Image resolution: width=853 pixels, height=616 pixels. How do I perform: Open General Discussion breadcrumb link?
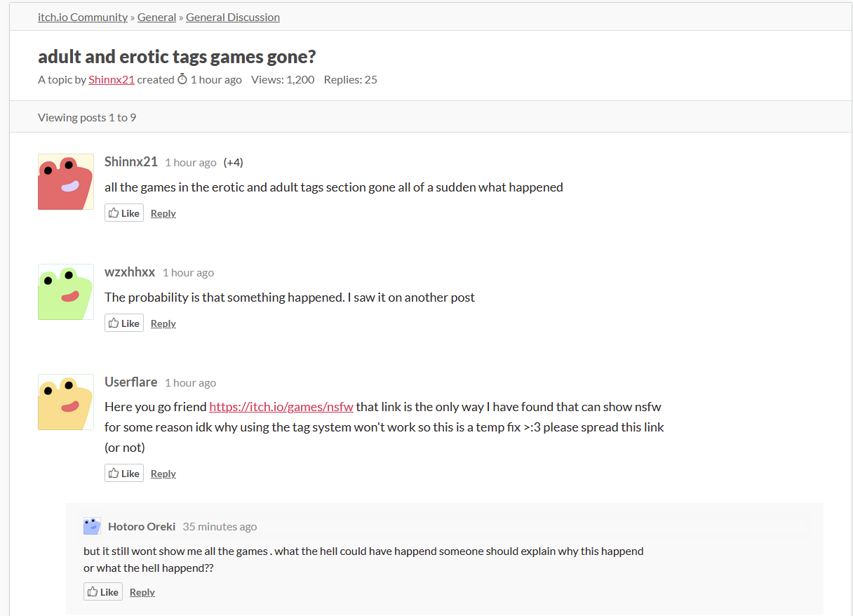pyautogui.click(x=233, y=17)
